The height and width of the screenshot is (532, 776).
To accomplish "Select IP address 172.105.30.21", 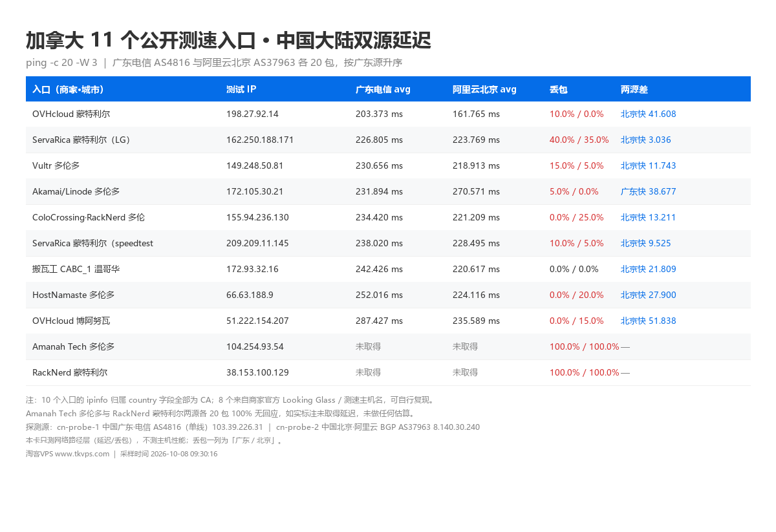I will 255,191.
